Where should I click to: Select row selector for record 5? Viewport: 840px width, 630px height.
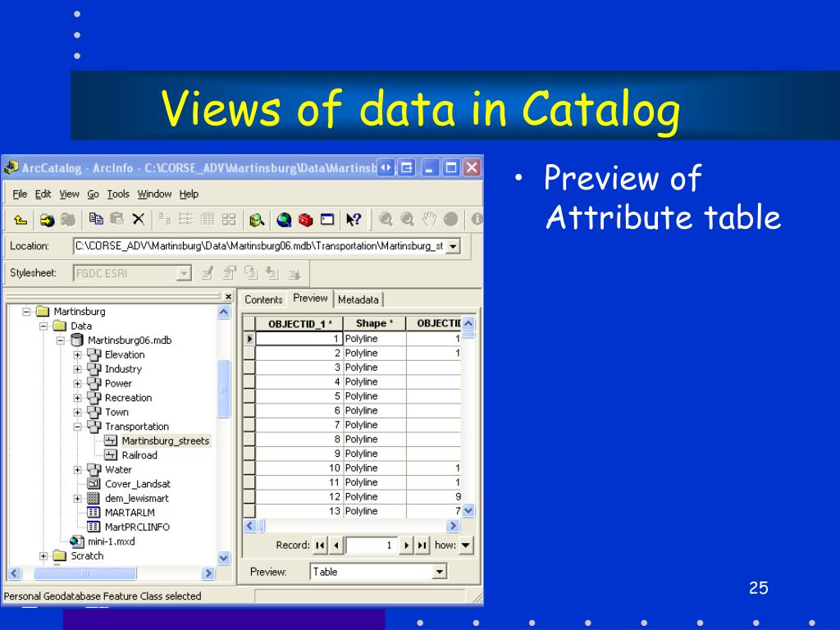pos(249,396)
